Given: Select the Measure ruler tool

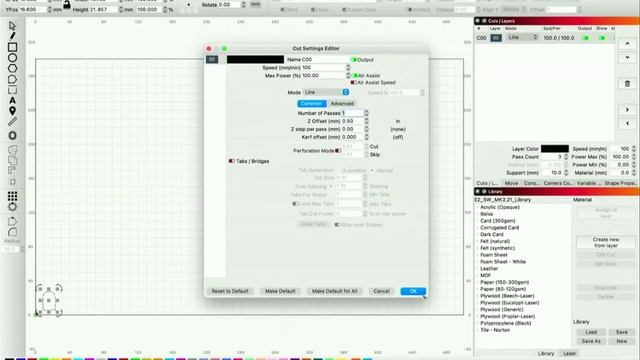Looking at the screenshot, I should point(12,122).
